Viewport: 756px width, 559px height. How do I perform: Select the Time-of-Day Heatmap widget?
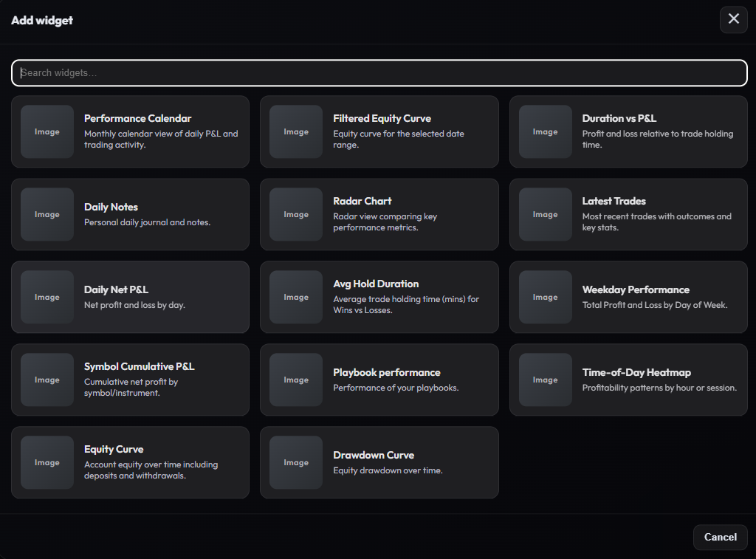point(628,380)
